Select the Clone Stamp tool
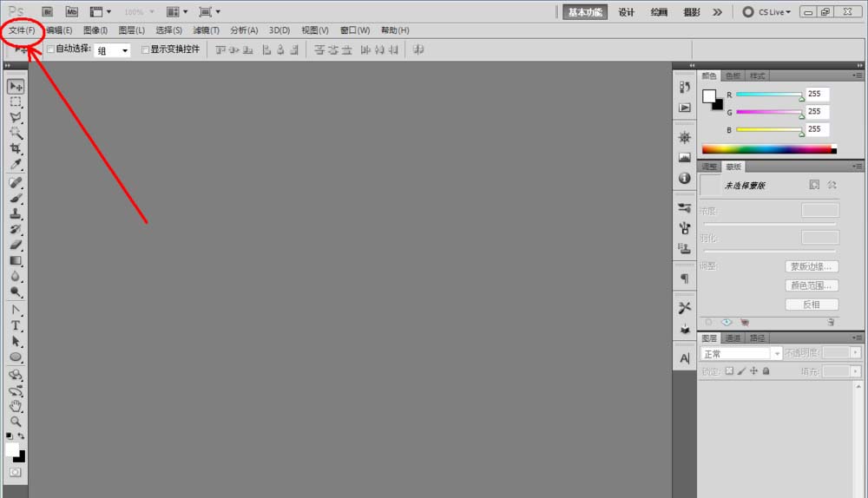The height and width of the screenshot is (498, 868). coord(16,213)
